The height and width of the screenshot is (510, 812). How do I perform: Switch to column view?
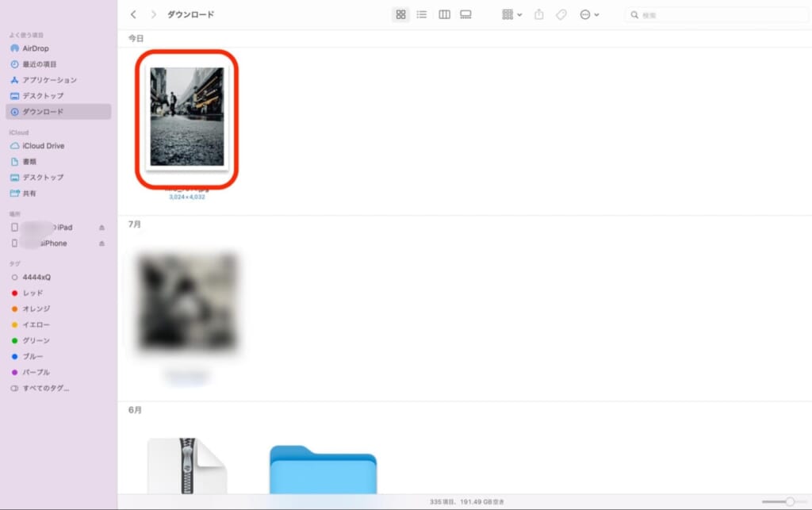(x=444, y=14)
